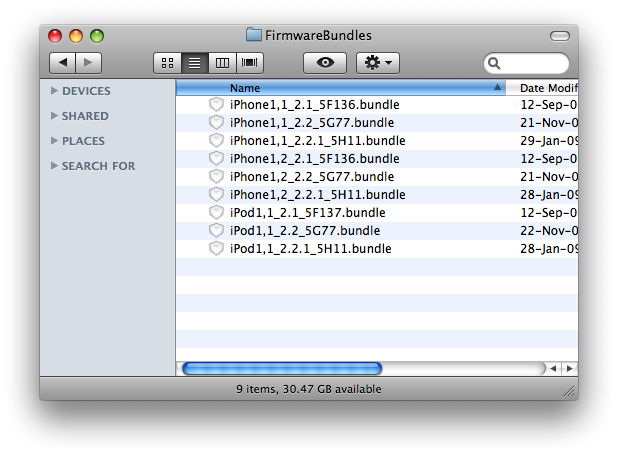Click the blue horizontal scrollbar thumb
This screenshot has width=618, height=455.
[282, 368]
